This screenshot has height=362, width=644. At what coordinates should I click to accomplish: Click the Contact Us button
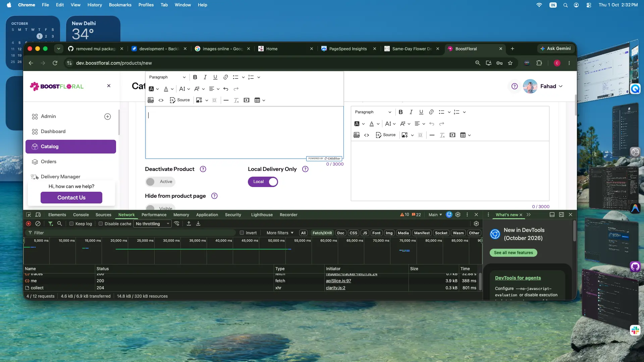[71, 197]
